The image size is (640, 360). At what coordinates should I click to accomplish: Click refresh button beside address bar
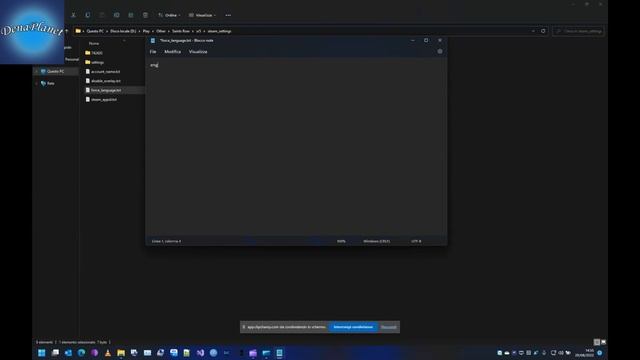pos(543,31)
